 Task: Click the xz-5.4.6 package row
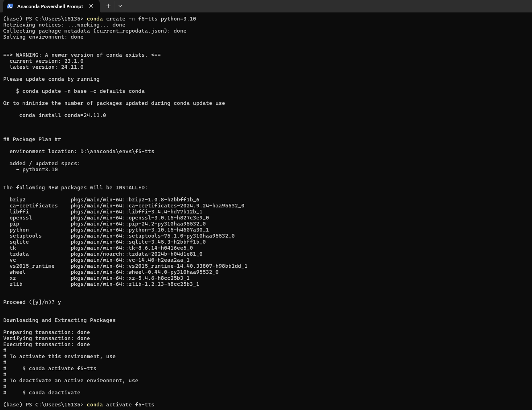coord(100,278)
